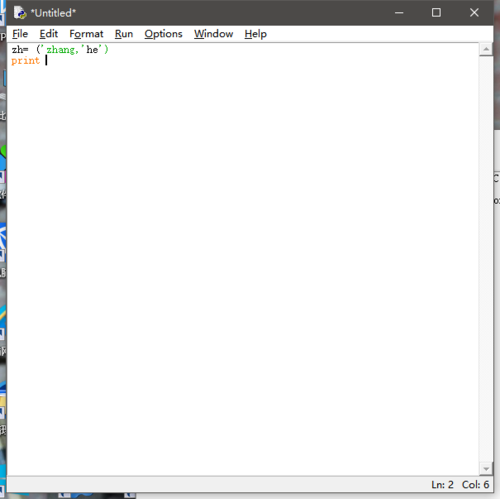The height and width of the screenshot is (499, 500).
Task: Click the 'Ln: 2' status bar indicator
Action: (442, 484)
